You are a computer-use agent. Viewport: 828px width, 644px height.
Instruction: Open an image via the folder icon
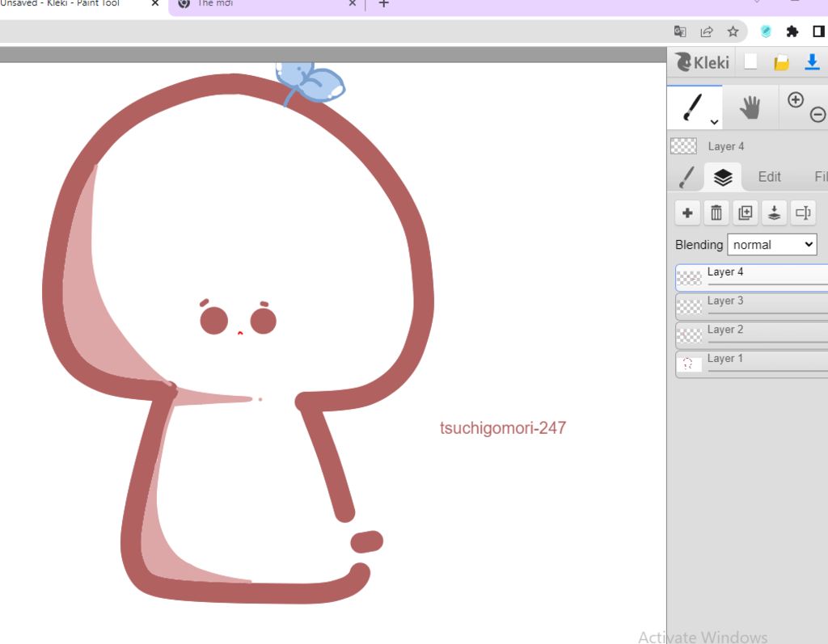(x=781, y=62)
